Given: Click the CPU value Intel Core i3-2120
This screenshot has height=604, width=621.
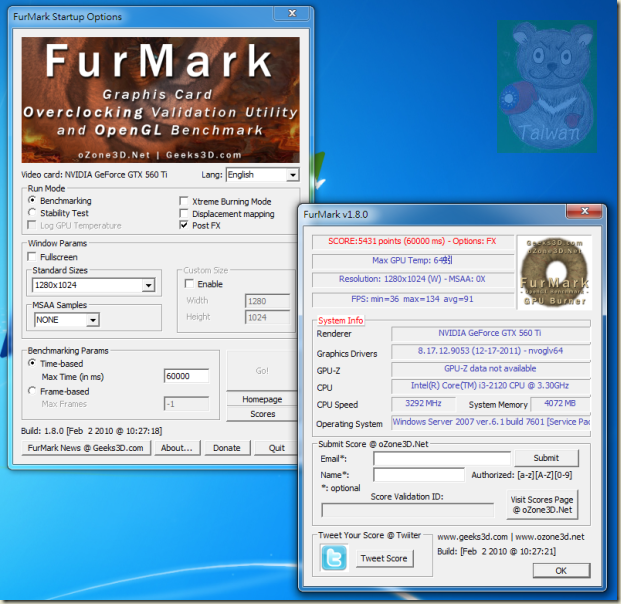Looking at the screenshot, I should coord(490,386).
